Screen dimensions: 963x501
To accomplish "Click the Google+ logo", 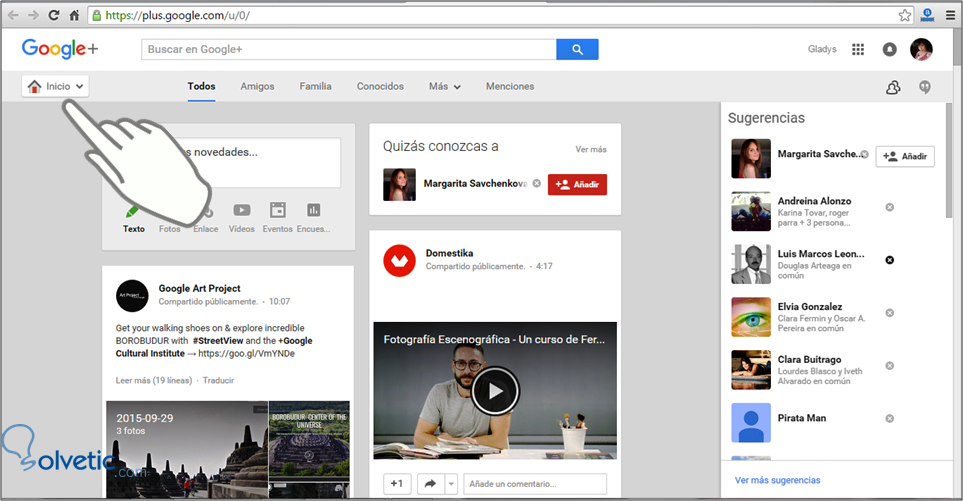I will pyautogui.click(x=60, y=49).
